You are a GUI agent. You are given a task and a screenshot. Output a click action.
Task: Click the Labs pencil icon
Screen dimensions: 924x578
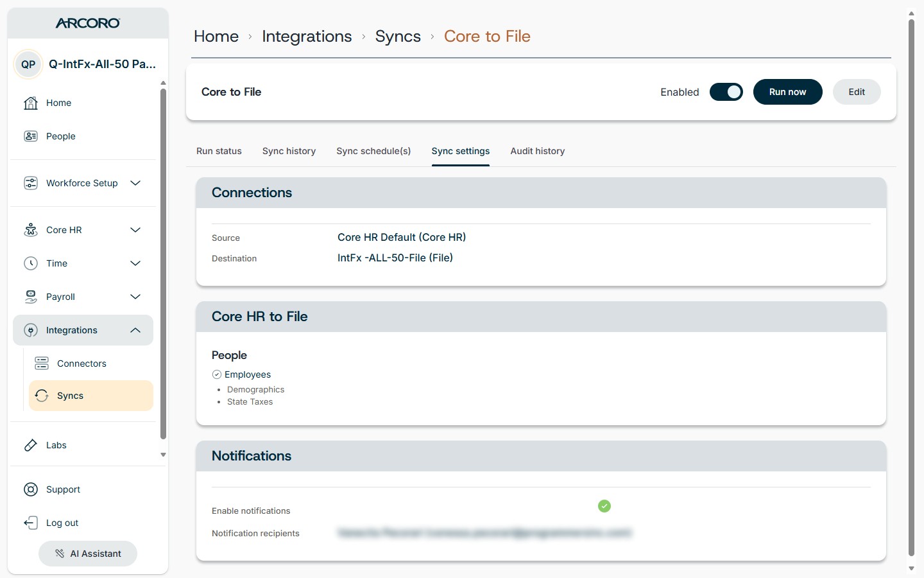coord(31,445)
